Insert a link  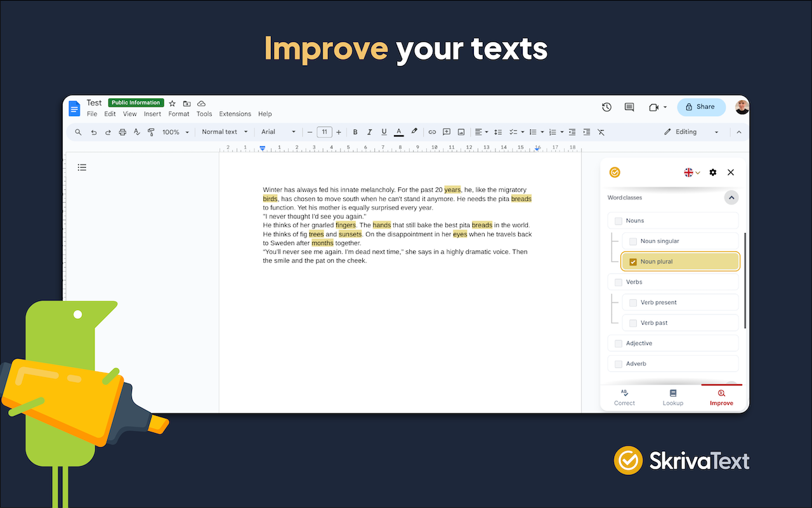[x=432, y=132]
